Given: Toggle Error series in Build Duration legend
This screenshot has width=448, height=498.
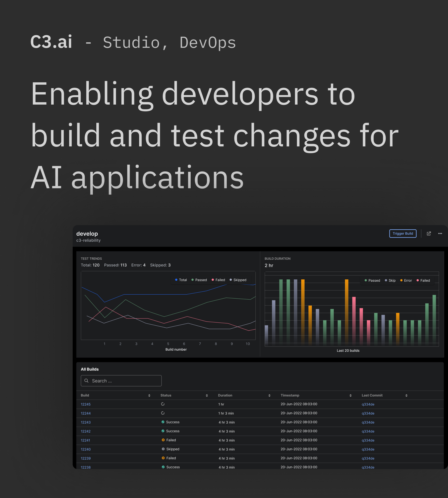Looking at the screenshot, I should [406, 280].
